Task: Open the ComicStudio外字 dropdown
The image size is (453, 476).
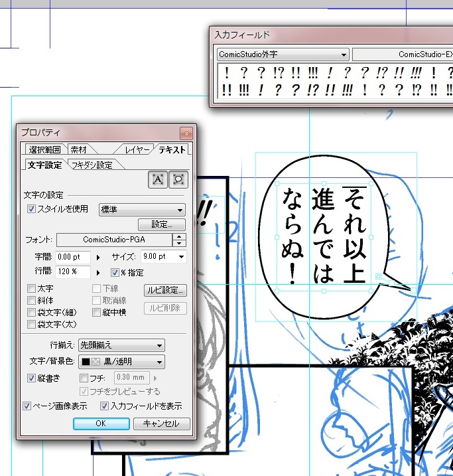Action: click(x=283, y=54)
